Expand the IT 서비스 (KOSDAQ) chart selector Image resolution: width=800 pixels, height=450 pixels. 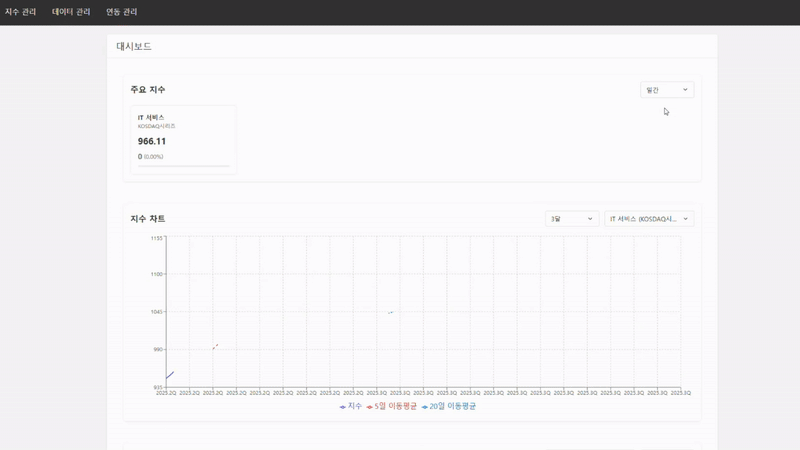click(x=649, y=219)
